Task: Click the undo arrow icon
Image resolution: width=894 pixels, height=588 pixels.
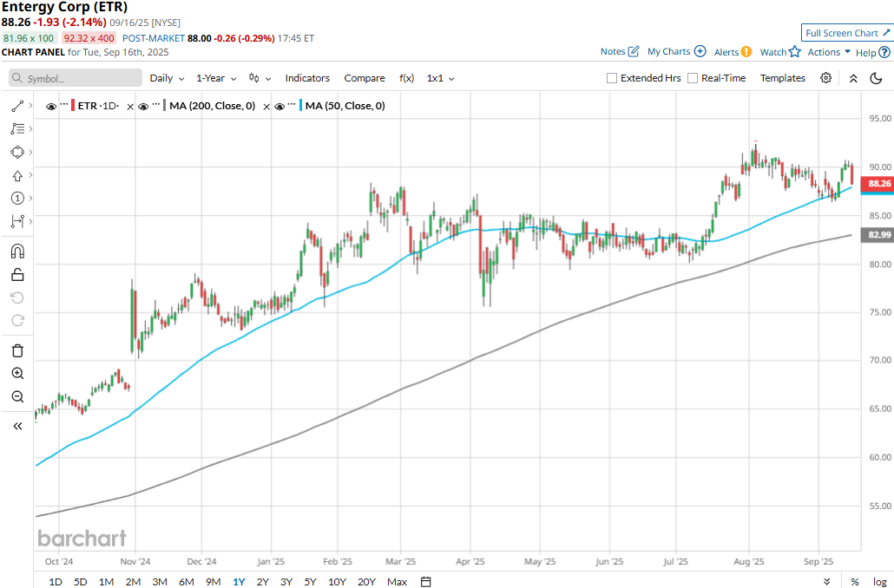Action: pos(17,297)
